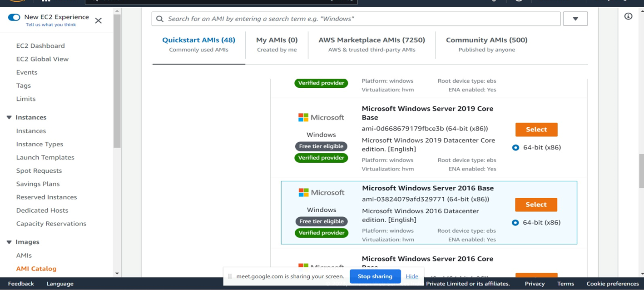Open the 'Tell us what you think' link
Screen dimensions: 644x290
51,25
